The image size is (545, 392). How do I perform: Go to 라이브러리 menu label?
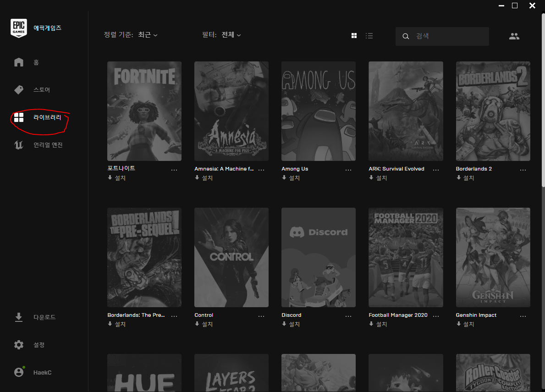pos(47,117)
